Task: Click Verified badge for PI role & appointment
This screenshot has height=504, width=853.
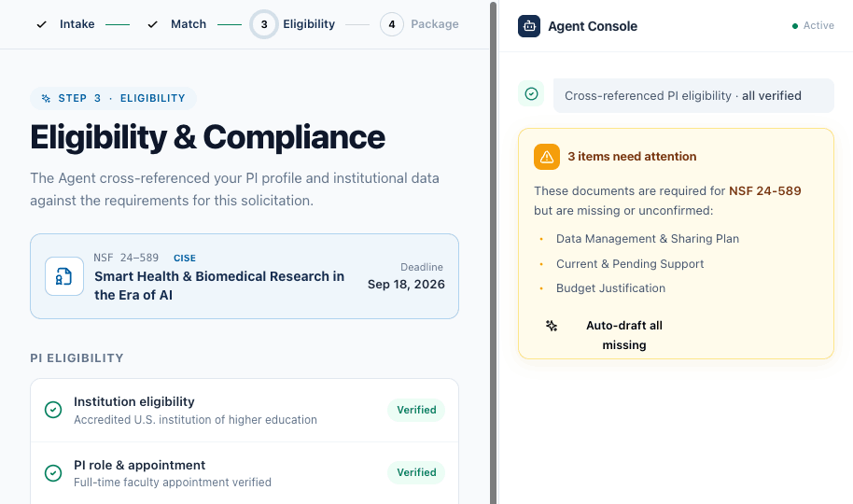Action: pyautogui.click(x=416, y=472)
